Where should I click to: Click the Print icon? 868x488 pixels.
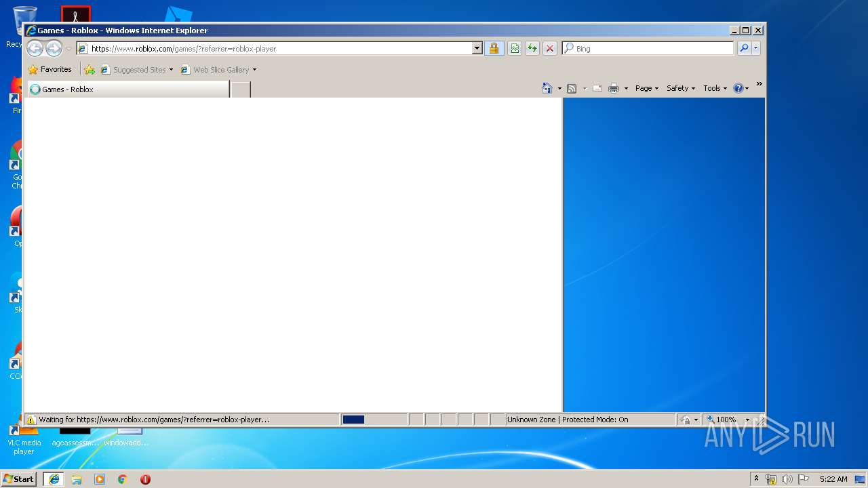coord(614,88)
